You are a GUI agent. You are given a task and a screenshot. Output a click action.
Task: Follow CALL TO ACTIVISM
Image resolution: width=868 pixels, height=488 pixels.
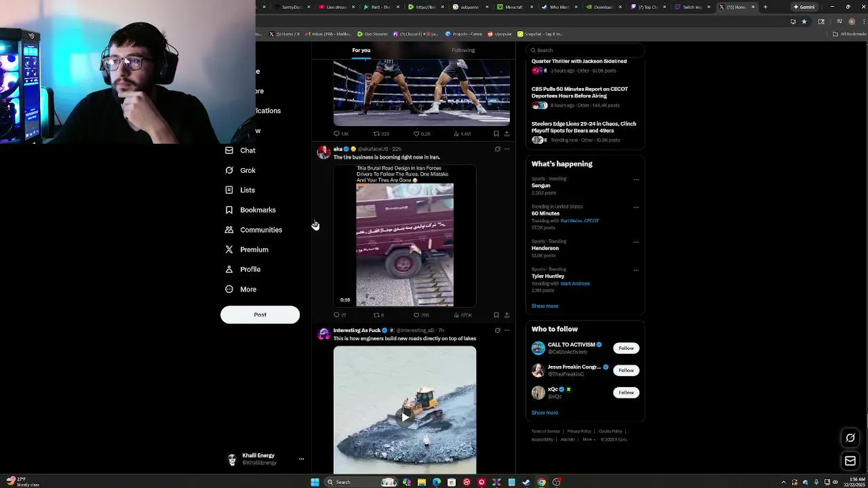626,348
